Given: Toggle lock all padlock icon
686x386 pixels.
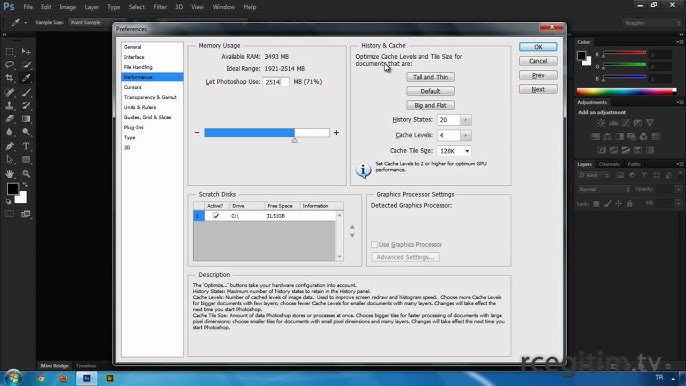Looking at the screenshot, I should pos(630,204).
